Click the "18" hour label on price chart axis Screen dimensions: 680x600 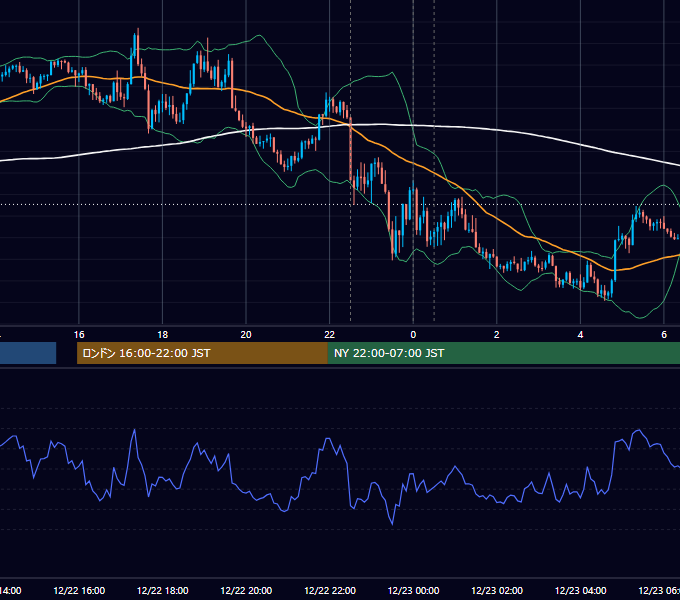[x=163, y=335]
